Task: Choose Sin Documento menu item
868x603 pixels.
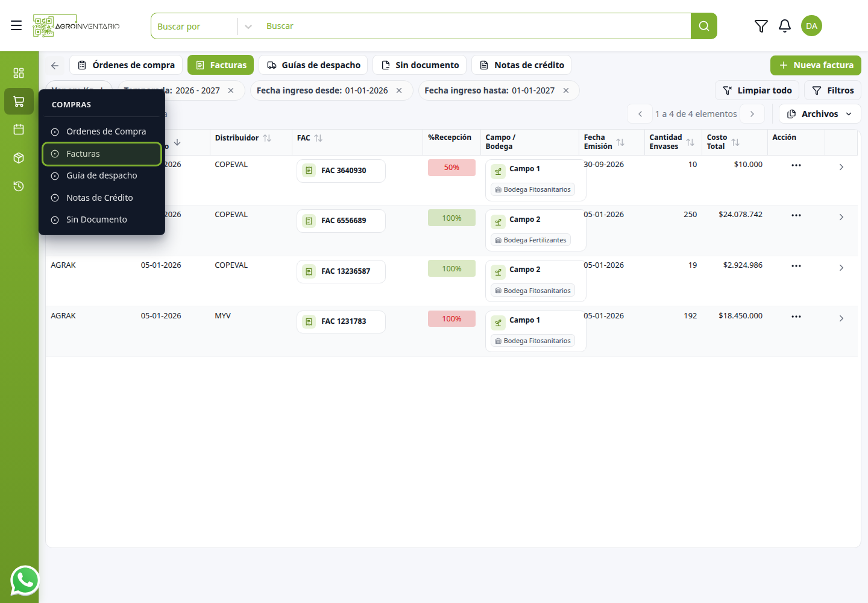Action: pyautogui.click(x=102, y=219)
